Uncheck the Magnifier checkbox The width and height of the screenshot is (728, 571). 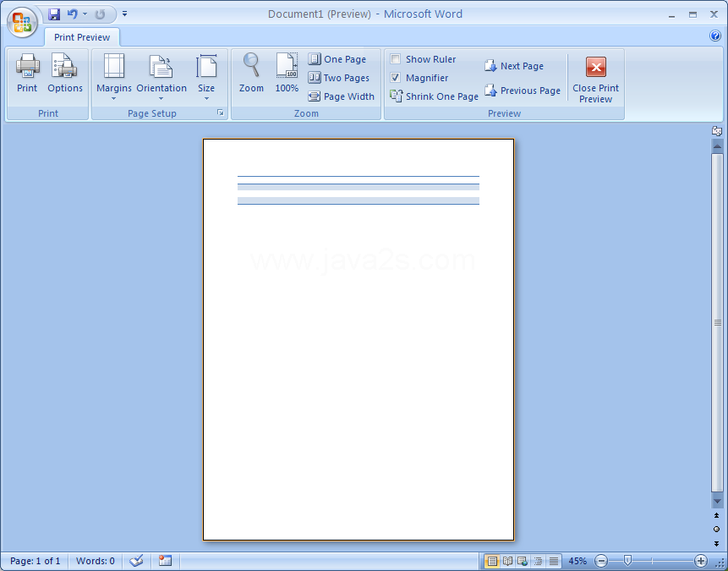(x=396, y=78)
